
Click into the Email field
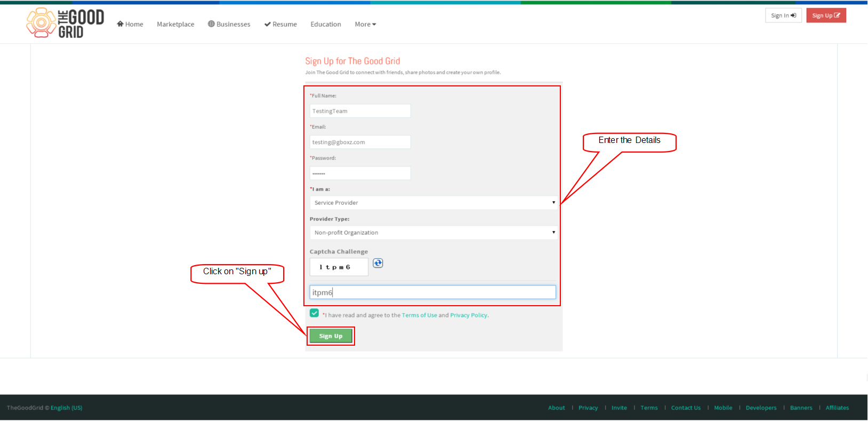pos(360,142)
